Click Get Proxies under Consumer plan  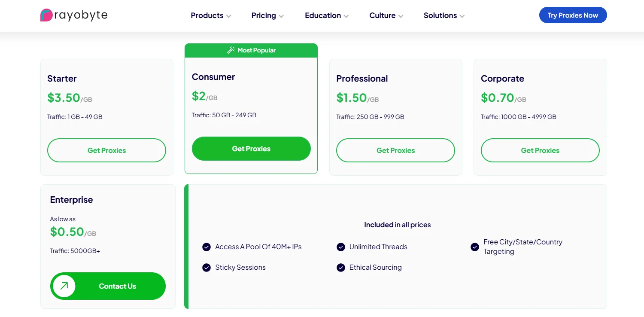(x=251, y=149)
